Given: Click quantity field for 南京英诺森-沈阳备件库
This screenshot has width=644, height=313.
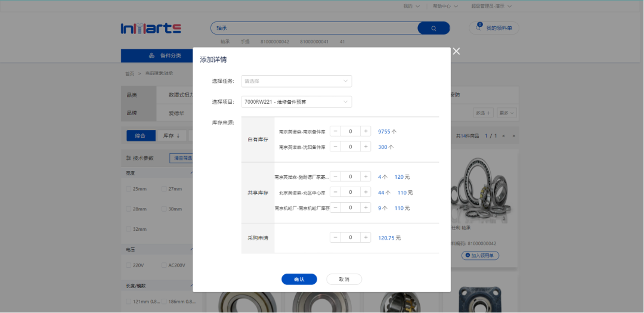Looking at the screenshot, I should coord(351,147).
